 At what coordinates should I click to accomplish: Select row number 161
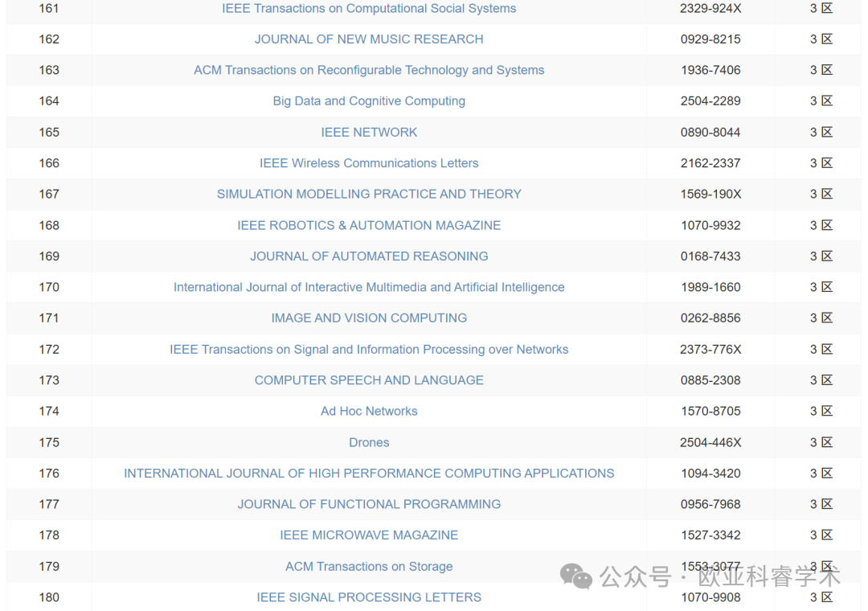(x=49, y=8)
